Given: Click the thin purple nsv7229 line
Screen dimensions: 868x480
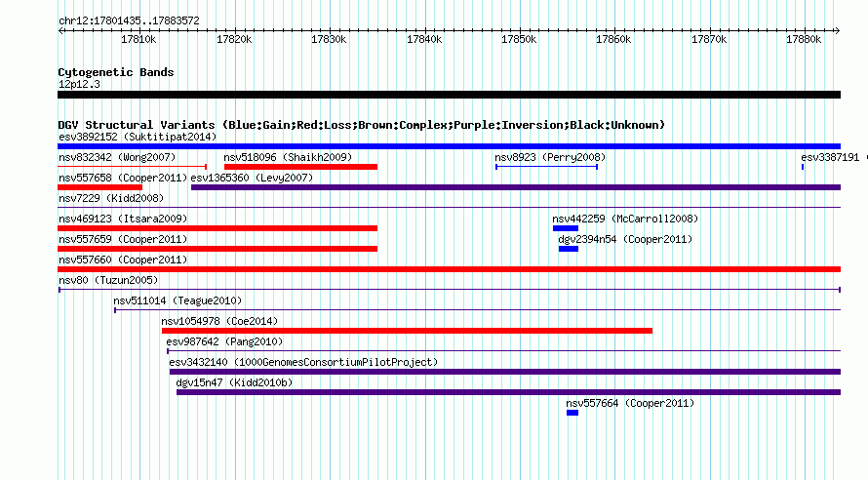Looking at the screenshot, I should (449, 208).
